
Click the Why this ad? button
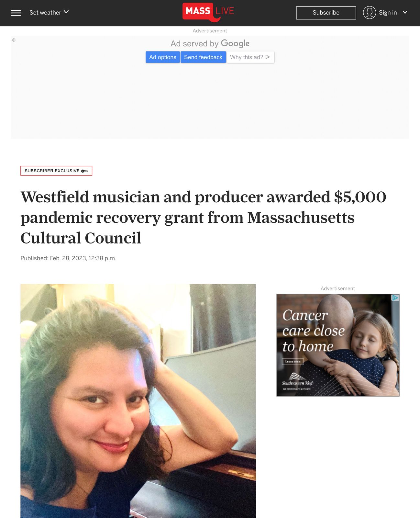click(250, 57)
